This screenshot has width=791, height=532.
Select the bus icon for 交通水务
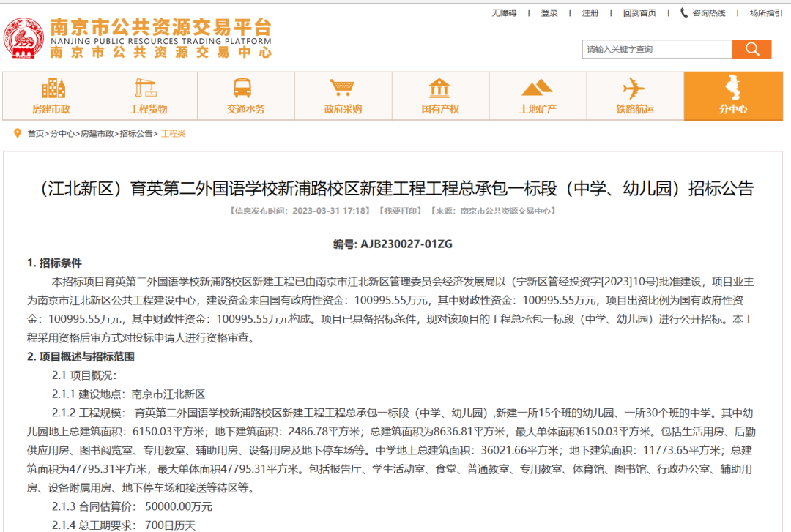245,89
